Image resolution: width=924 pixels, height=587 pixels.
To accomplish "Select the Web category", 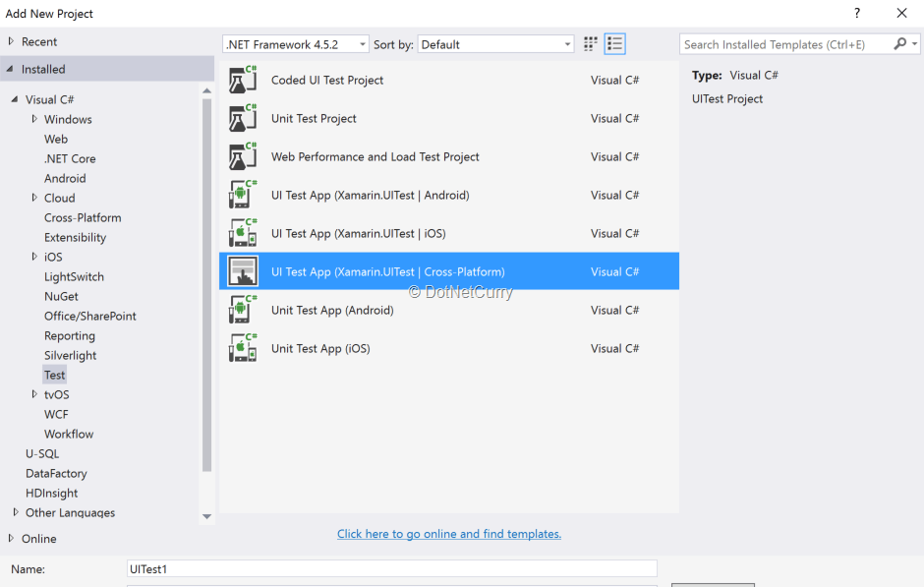I will click(x=56, y=139).
